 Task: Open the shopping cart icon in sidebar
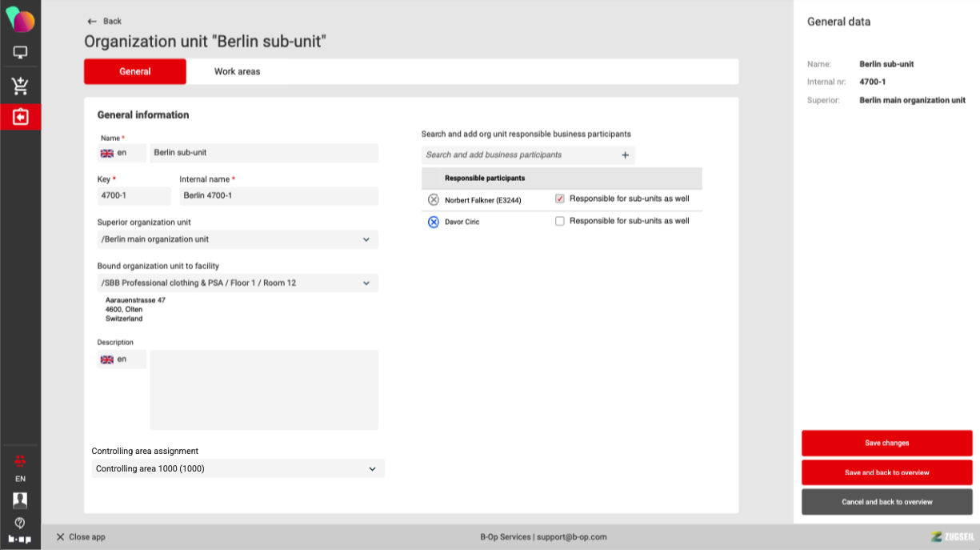pos(20,86)
